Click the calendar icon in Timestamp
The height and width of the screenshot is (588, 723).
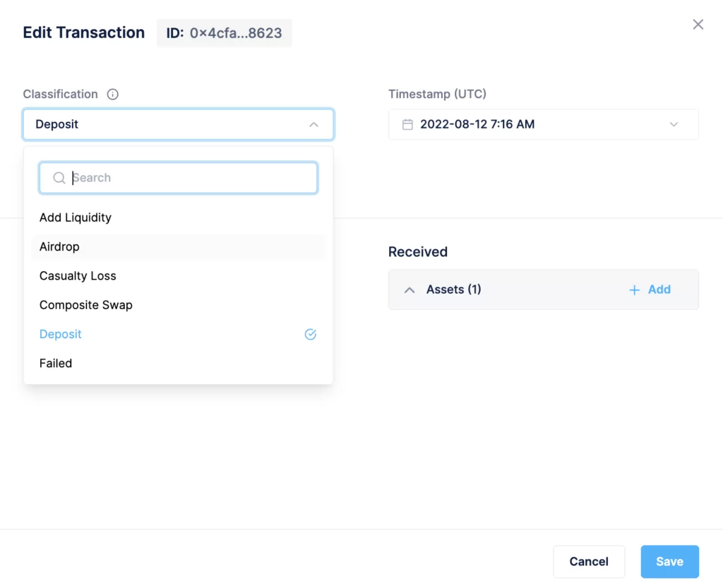pyautogui.click(x=407, y=124)
